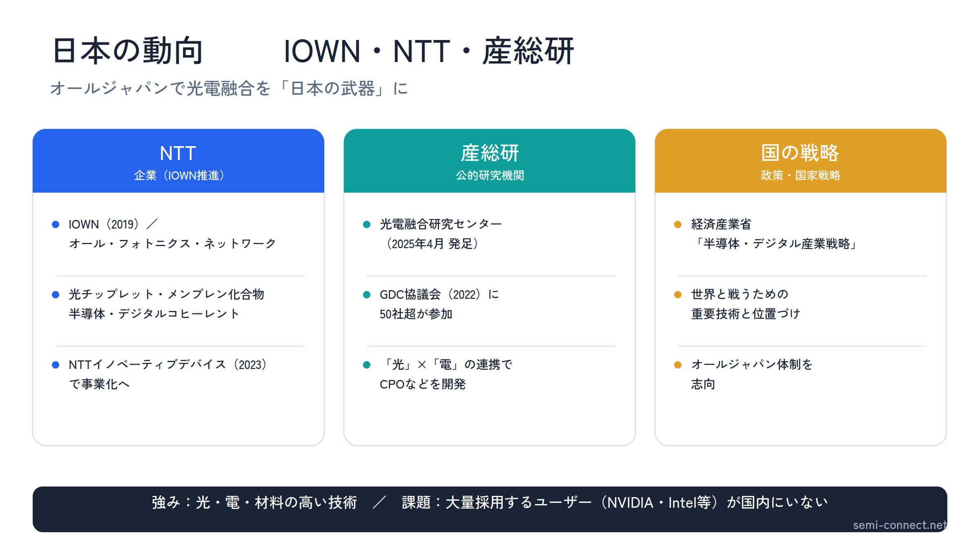The height and width of the screenshot is (551, 980).
Task: Click the text オールジャパン体制を
Action: pos(752,364)
